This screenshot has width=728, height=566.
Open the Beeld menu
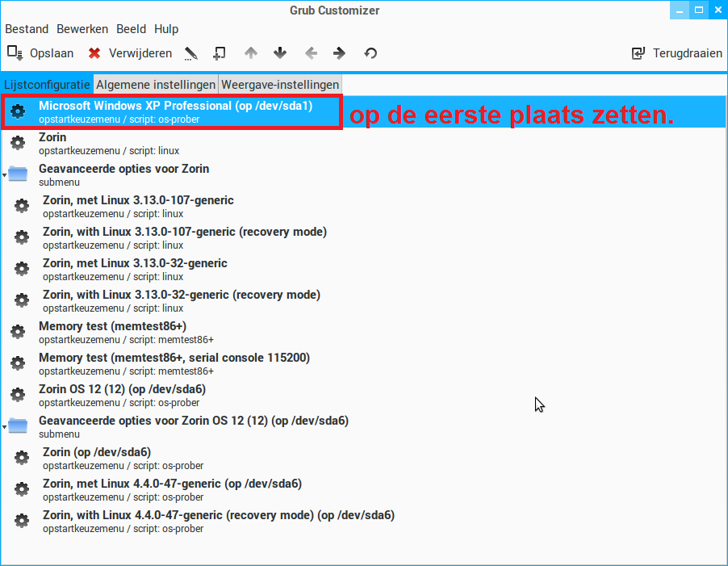(131, 29)
